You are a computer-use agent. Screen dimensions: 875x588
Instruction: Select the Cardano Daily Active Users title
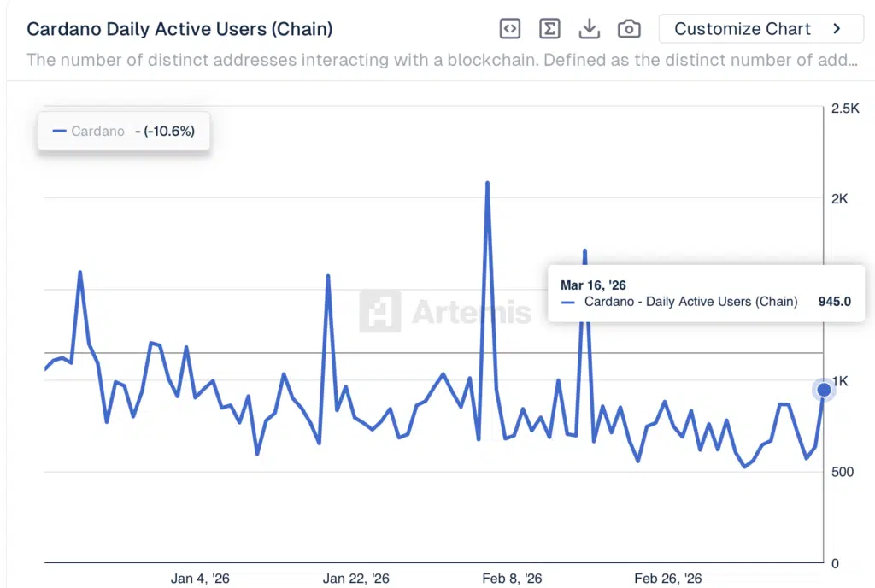(x=179, y=28)
